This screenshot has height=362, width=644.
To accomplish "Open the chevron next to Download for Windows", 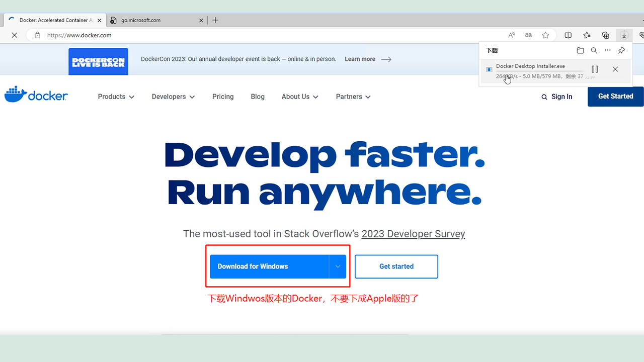I will [x=338, y=266].
